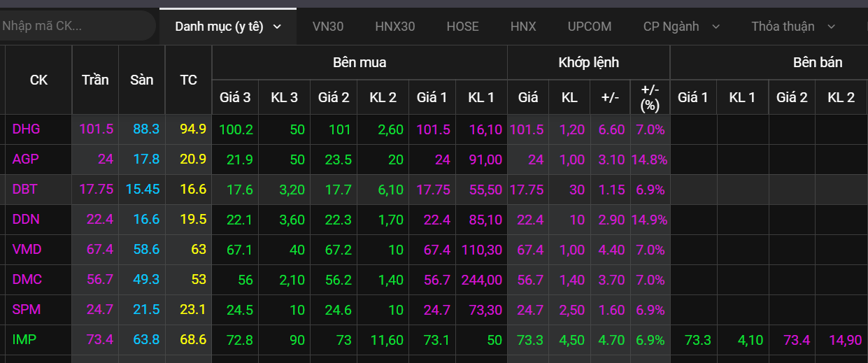Click AGP buy volume 91,00

point(486,159)
